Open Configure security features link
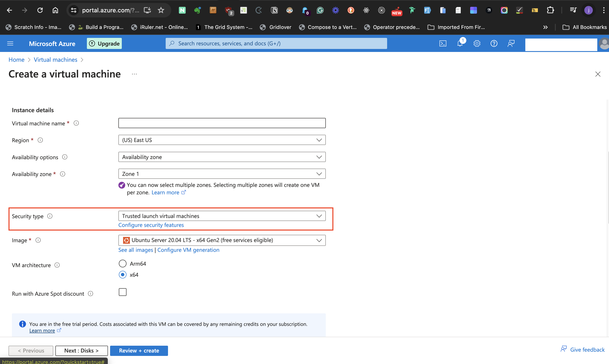The width and height of the screenshot is (609, 364). [151, 225]
